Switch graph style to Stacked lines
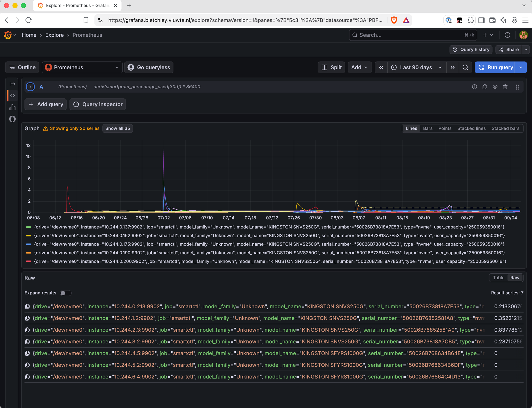 point(471,128)
